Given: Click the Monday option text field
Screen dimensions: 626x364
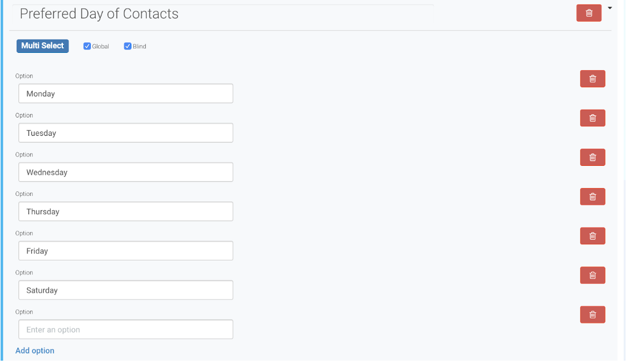Looking at the screenshot, I should click(x=125, y=94).
